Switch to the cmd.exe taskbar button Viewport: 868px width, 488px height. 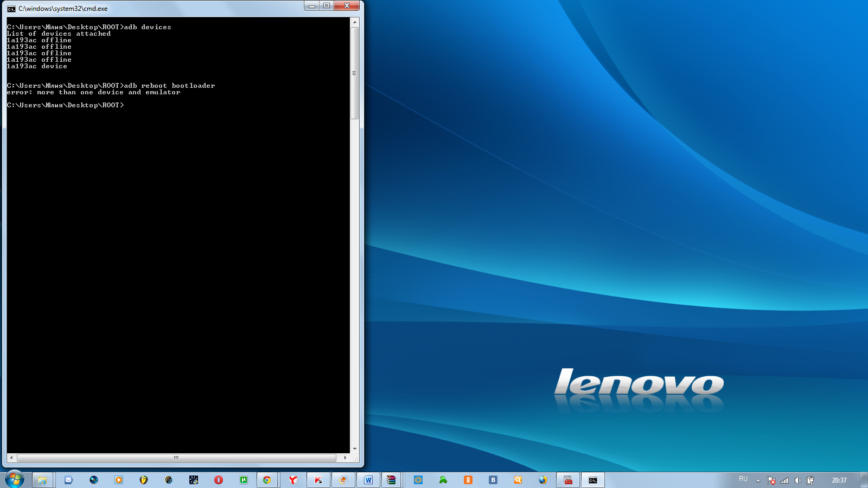click(x=593, y=480)
